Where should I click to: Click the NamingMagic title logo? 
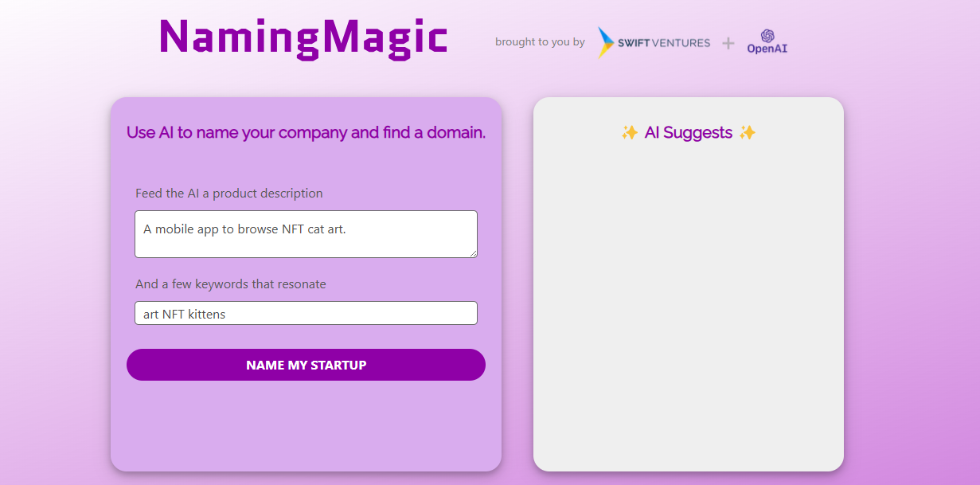click(x=303, y=37)
